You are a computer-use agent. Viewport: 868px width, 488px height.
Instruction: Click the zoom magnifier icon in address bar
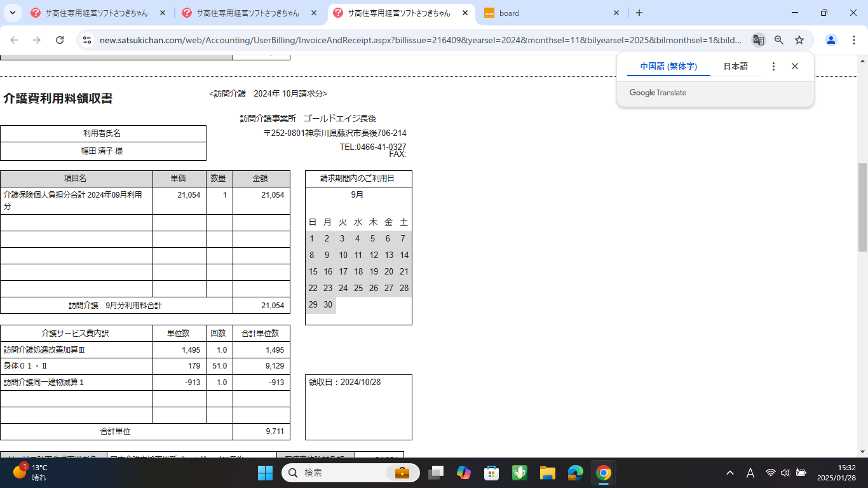click(779, 40)
